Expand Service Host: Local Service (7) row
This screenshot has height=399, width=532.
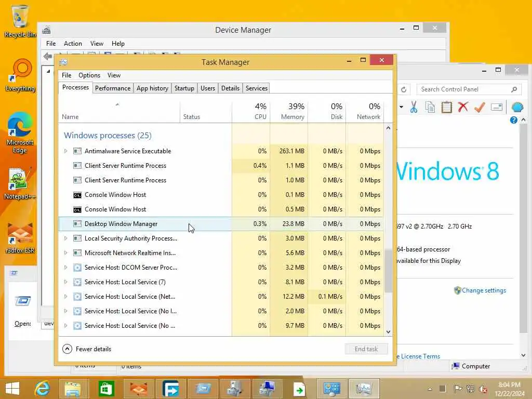66,282
